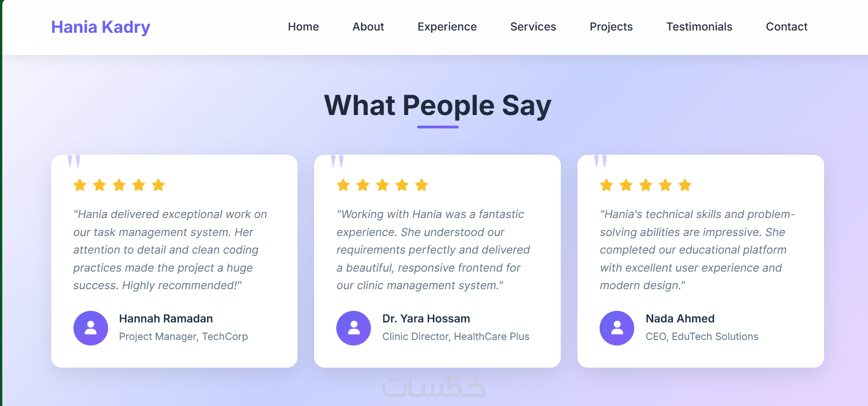Open the Contact nav link
Screen dimensions: 868x406
[786, 27]
